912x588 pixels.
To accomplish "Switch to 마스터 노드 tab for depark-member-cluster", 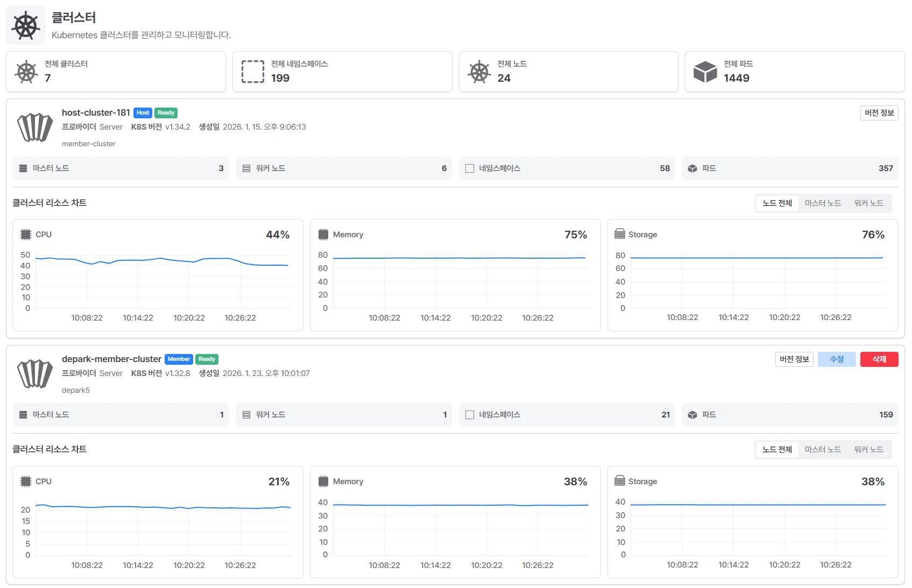I will pos(823,450).
